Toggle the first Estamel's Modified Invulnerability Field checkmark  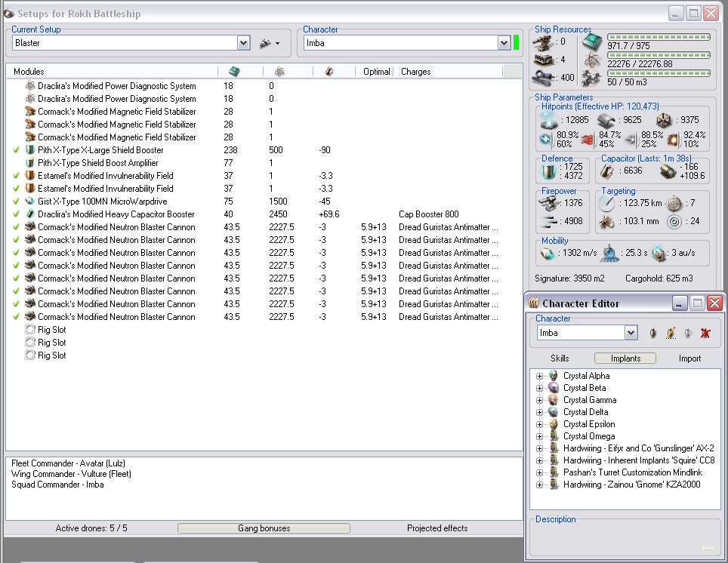[17, 175]
